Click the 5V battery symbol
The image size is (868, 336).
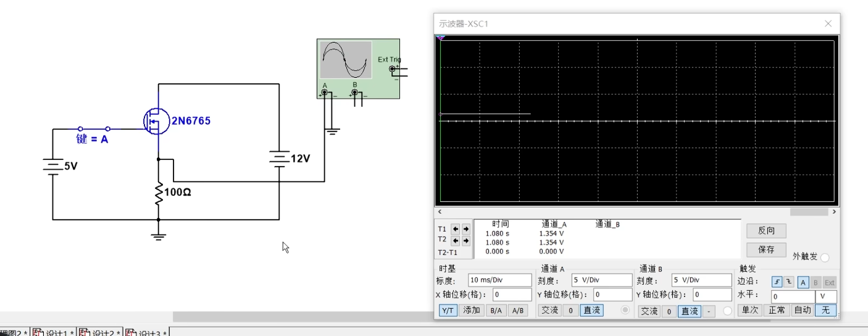click(x=52, y=166)
